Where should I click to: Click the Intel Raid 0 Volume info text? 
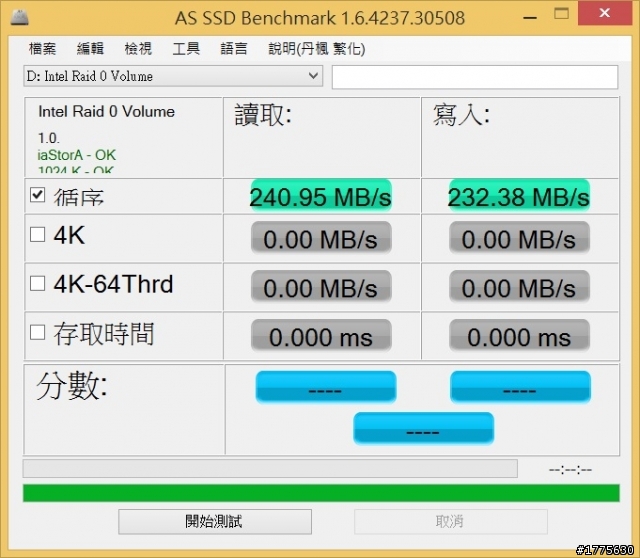(107, 111)
